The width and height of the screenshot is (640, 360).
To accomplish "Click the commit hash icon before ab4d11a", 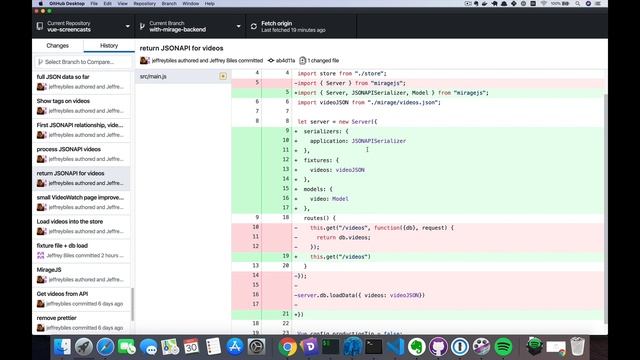I will 271,60.
